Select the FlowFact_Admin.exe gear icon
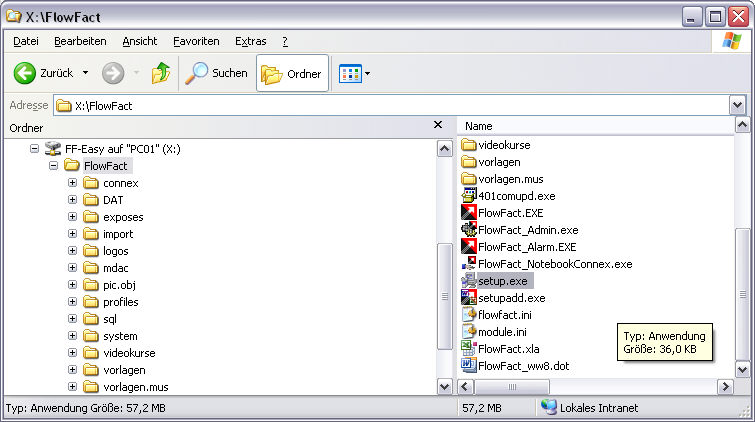The width and height of the screenshot is (755, 422). pyautogui.click(x=469, y=229)
